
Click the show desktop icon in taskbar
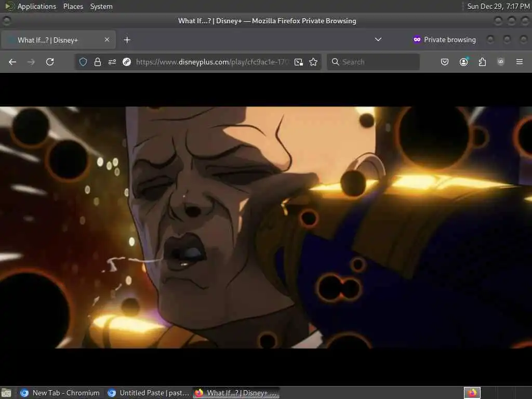pos(6,393)
